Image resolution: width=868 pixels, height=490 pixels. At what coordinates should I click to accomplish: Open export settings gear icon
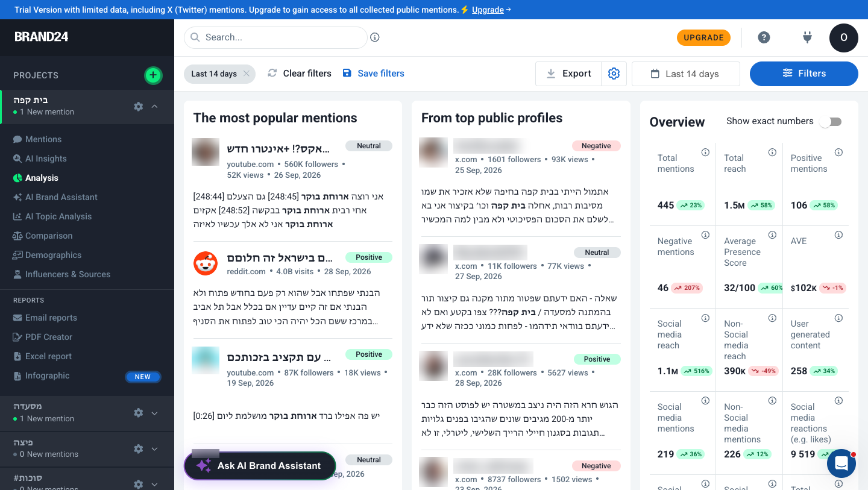(614, 74)
